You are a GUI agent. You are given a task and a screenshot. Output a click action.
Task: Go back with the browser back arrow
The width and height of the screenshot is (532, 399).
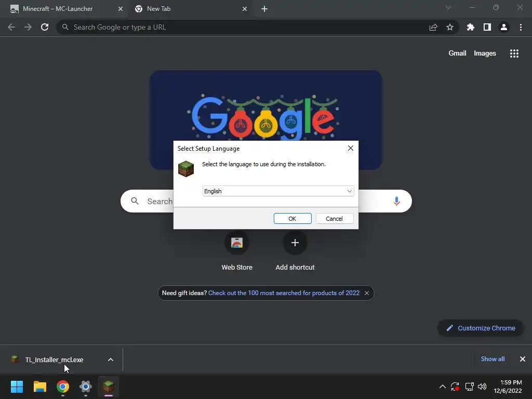[x=11, y=27]
